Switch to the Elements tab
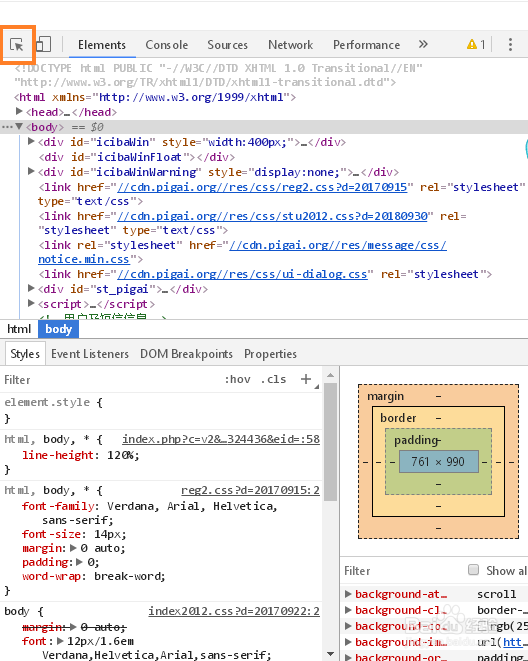The width and height of the screenshot is (528, 661). pos(102,45)
